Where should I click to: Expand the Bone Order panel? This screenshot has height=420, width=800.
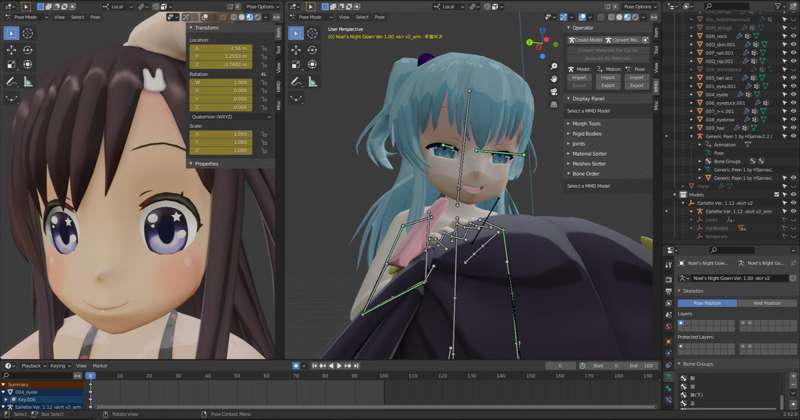click(x=586, y=174)
